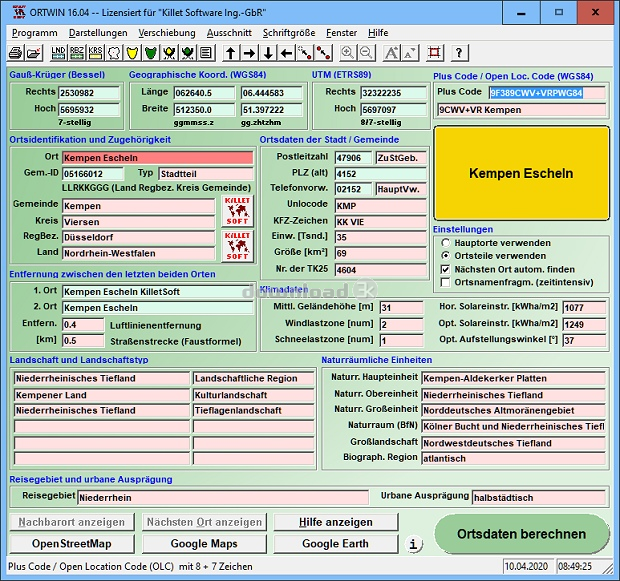The height and width of the screenshot is (581, 620).
Task: Enable 'Ortsnamenfragm. (zeitintensiv)' checkbox
Action: tap(446, 283)
